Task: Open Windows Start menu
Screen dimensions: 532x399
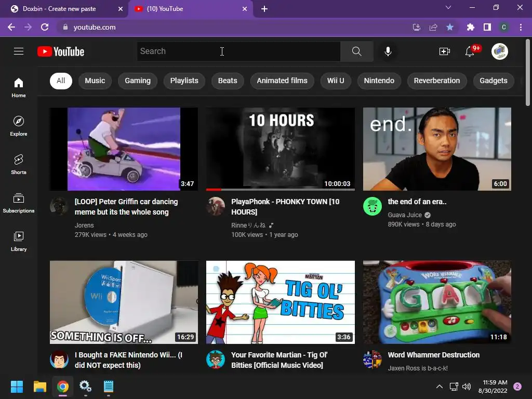Action: [x=17, y=387]
